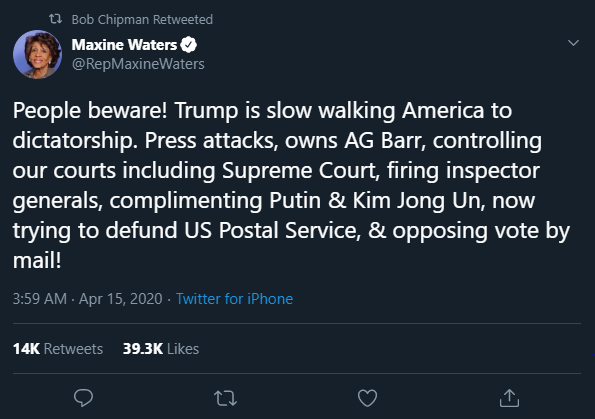Click the 'mail!' ending of the tweet
The width and height of the screenshot is (595, 419).
(x=37, y=261)
